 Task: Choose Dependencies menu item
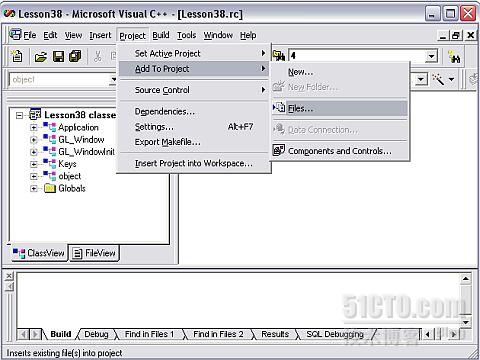pyautogui.click(x=194, y=111)
